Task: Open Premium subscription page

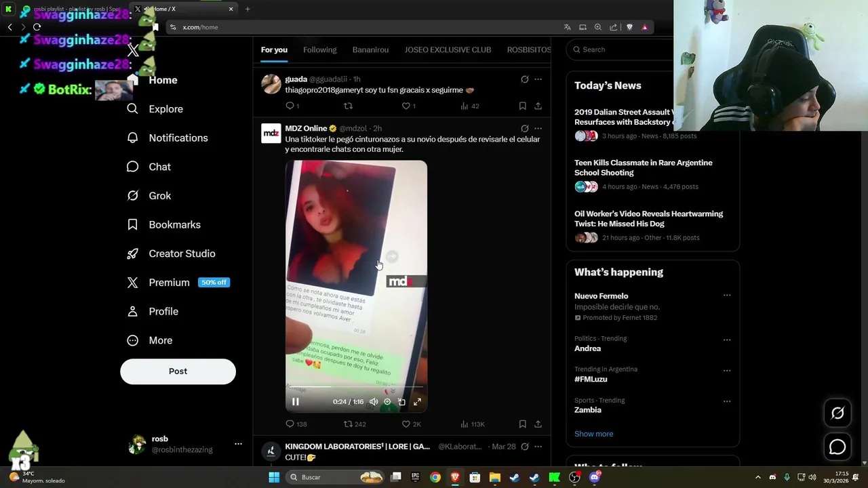Action: coord(178,283)
